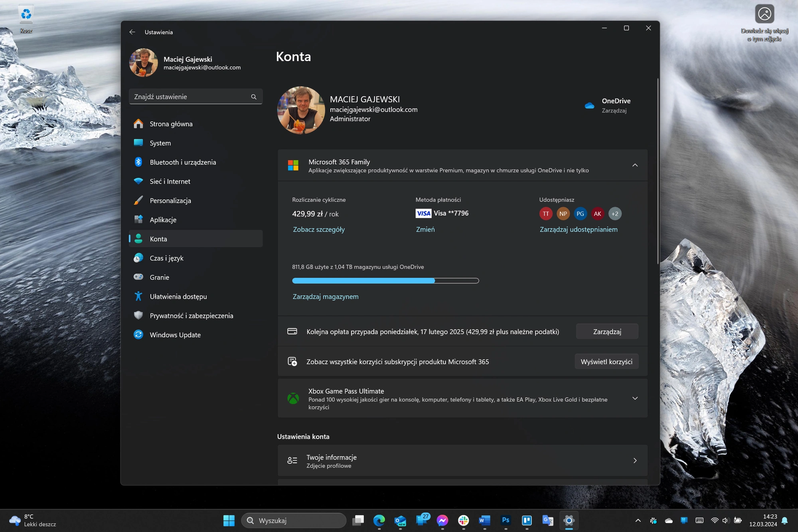Click the Zarządzaj button for next payment
Image resolution: width=798 pixels, height=532 pixels.
[x=607, y=332]
